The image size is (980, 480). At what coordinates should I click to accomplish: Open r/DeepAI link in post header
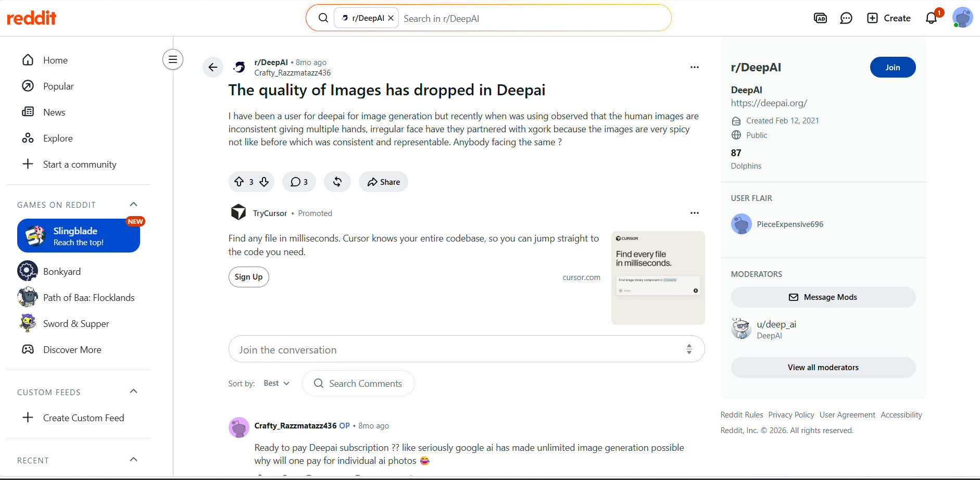271,62
